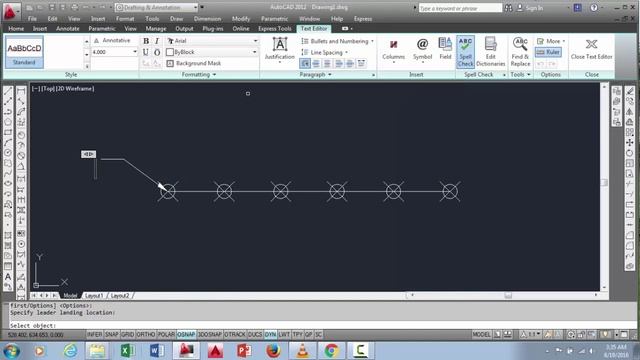Switch to Layout1 tab
The height and width of the screenshot is (360, 640).
[x=94, y=296]
